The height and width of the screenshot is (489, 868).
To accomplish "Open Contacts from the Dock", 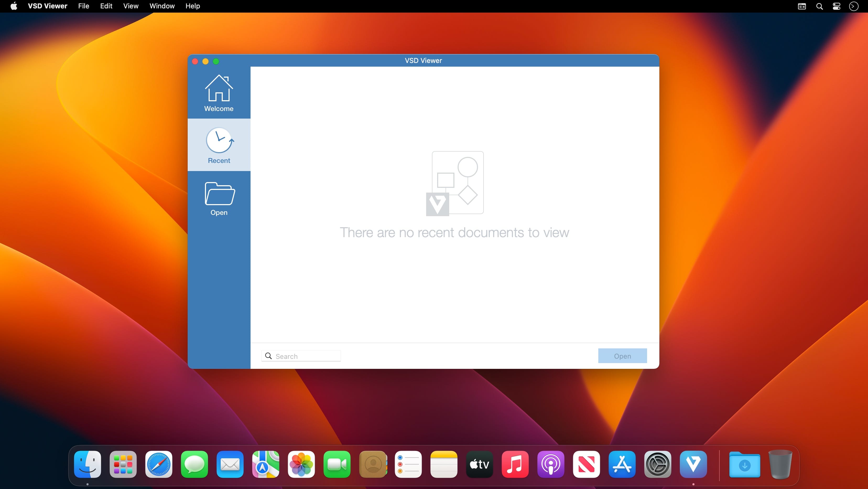I will click(373, 464).
